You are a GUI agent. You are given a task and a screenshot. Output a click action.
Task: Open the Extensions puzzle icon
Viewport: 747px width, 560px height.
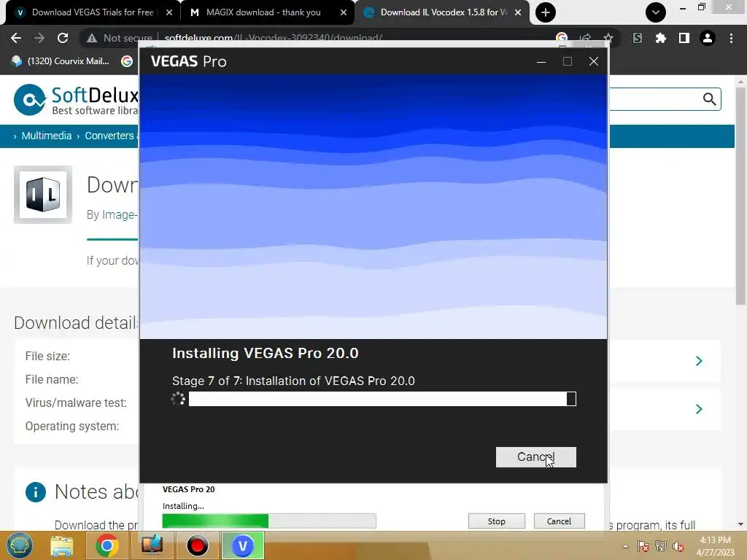point(661,38)
